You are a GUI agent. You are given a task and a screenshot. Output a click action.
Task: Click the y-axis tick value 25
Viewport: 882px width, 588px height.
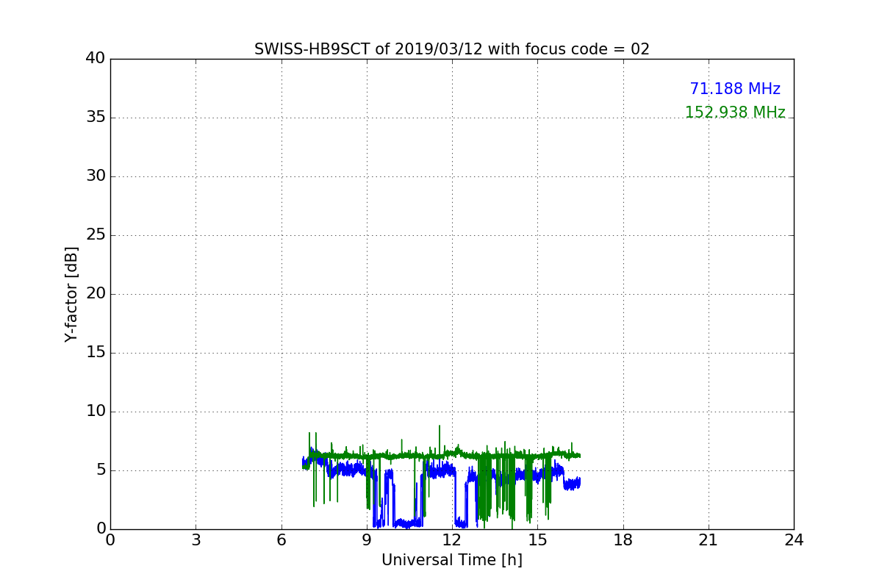tap(96, 235)
